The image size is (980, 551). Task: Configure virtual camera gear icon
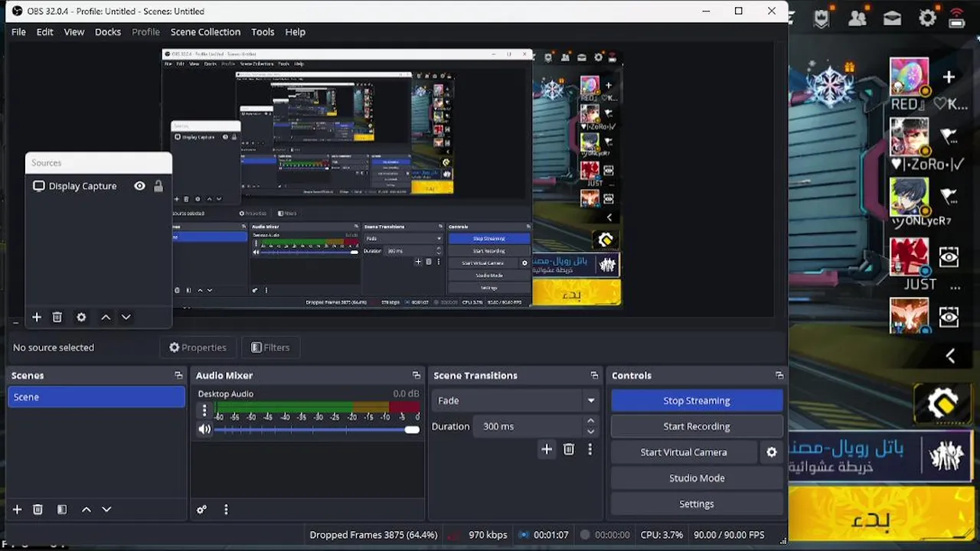point(772,452)
